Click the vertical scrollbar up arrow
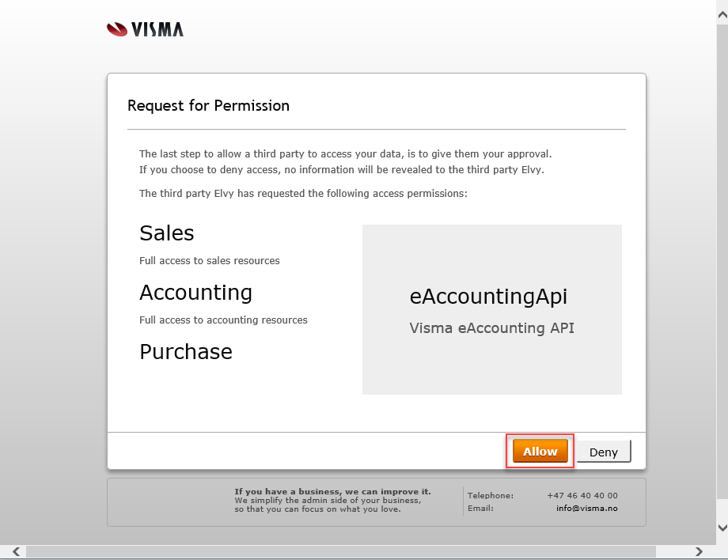The width and height of the screenshot is (728, 560). pos(722,15)
